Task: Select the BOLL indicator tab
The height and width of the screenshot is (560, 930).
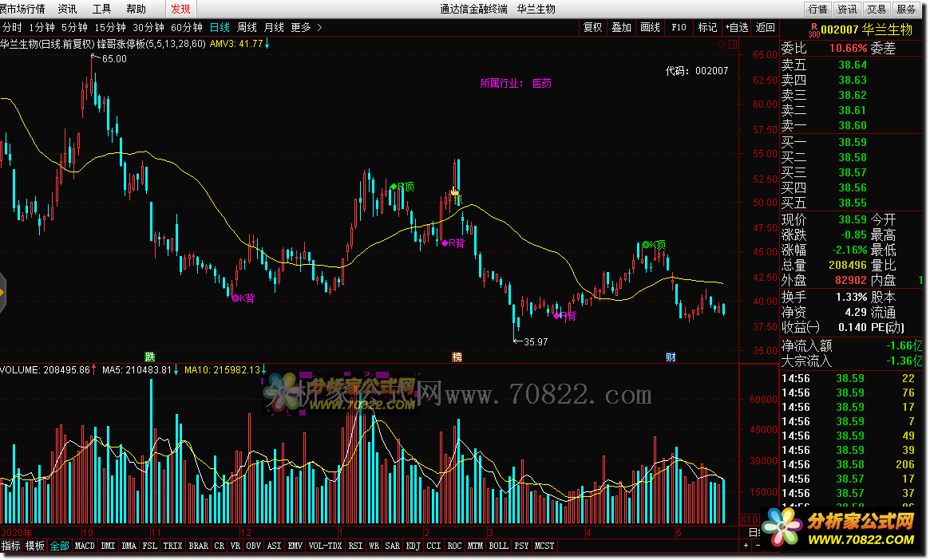Action: click(498, 546)
